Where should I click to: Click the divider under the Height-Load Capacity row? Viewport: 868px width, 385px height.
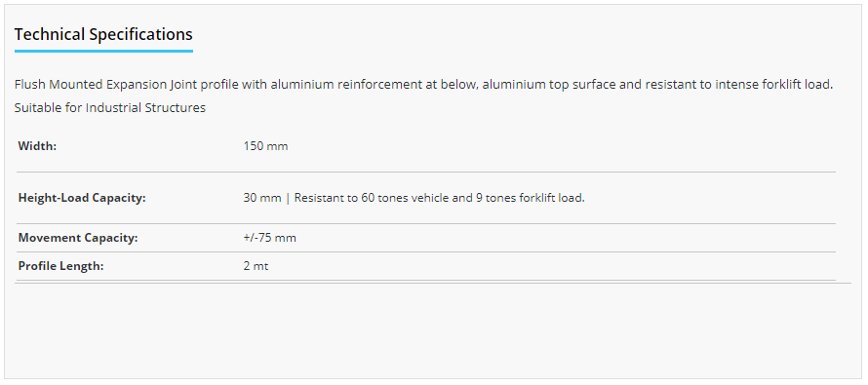point(425,223)
